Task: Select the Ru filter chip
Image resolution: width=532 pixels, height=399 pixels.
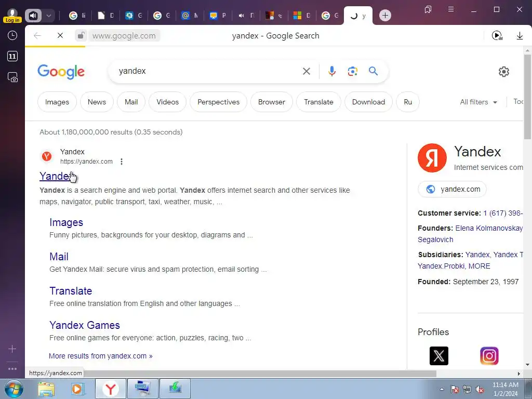Action: coord(408,102)
